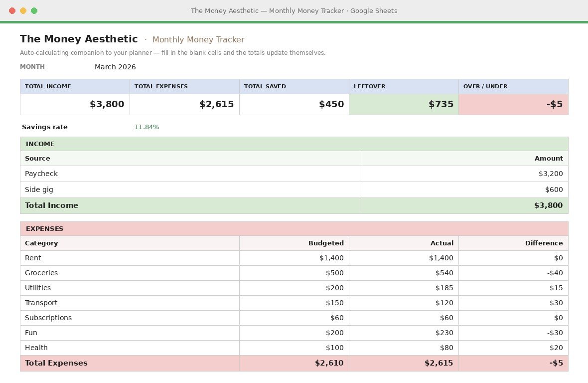This screenshot has width=588, height=383.
Task: Click Transport actual $120 cell
Action: pos(404,303)
